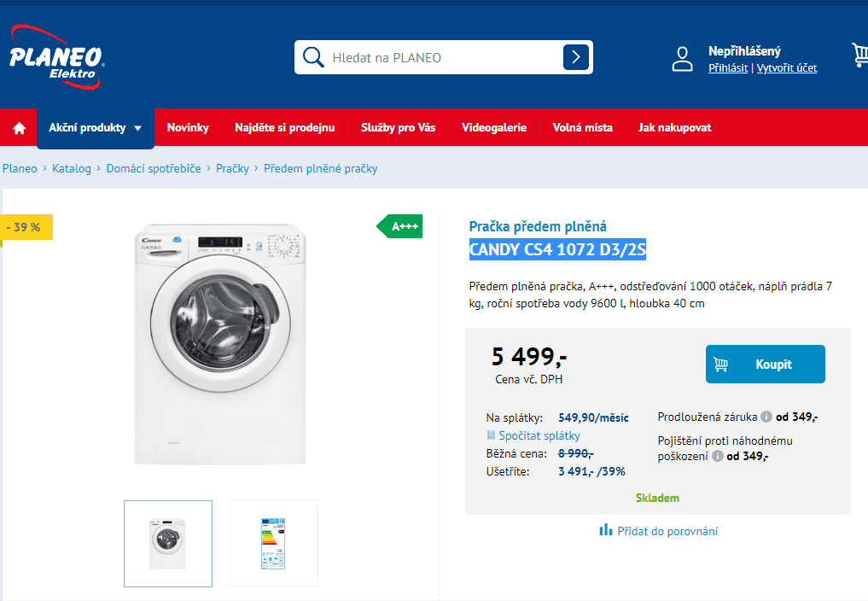Screen dimensions: 868x601
Task: Focus the Hledat na PLANEO search field
Action: pos(444,57)
